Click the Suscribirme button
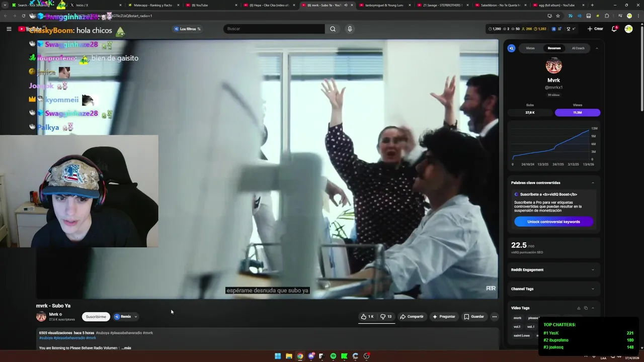 (96, 317)
